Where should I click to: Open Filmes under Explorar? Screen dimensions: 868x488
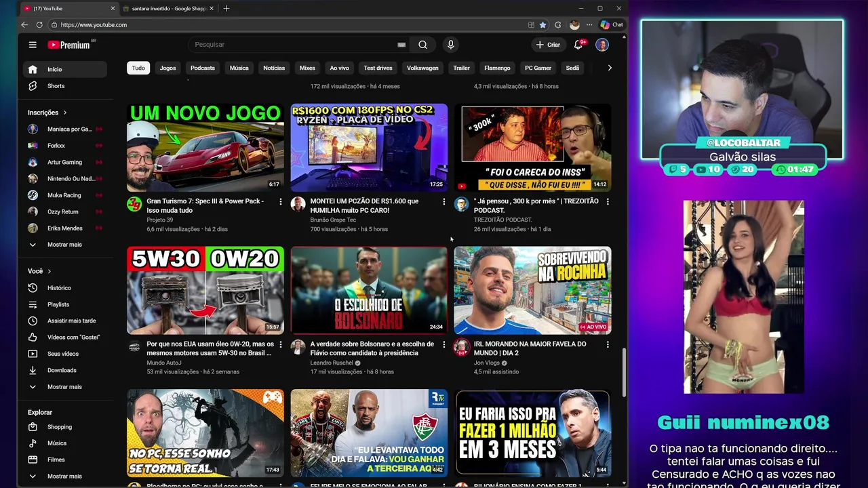[x=66, y=460]
